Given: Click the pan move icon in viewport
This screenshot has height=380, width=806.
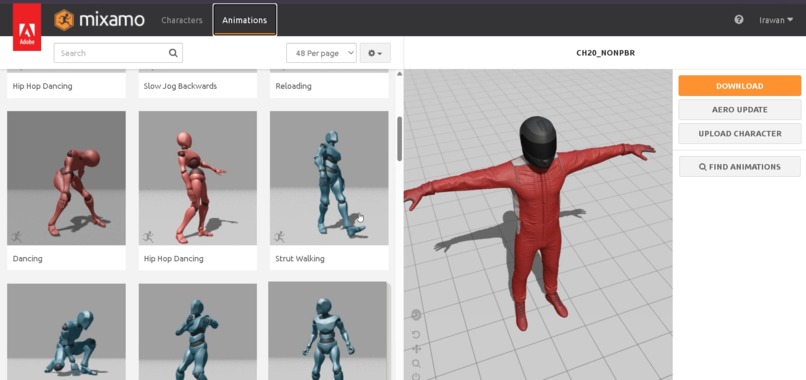Looking at the screenshot, I should coord(416,349).
